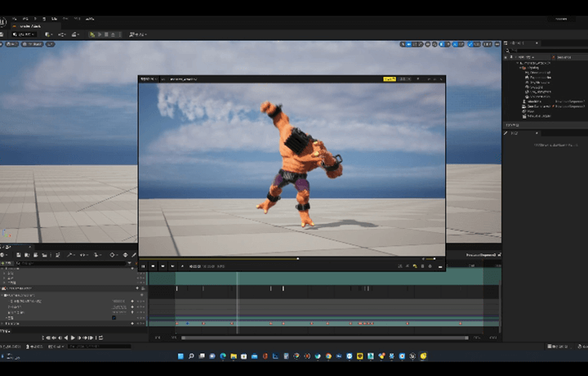Toggle grid snapping in the viewport toolbar

[441, 44]
